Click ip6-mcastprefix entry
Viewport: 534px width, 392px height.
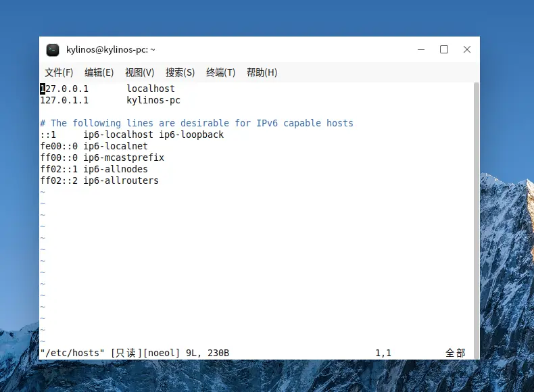[124, 157]
